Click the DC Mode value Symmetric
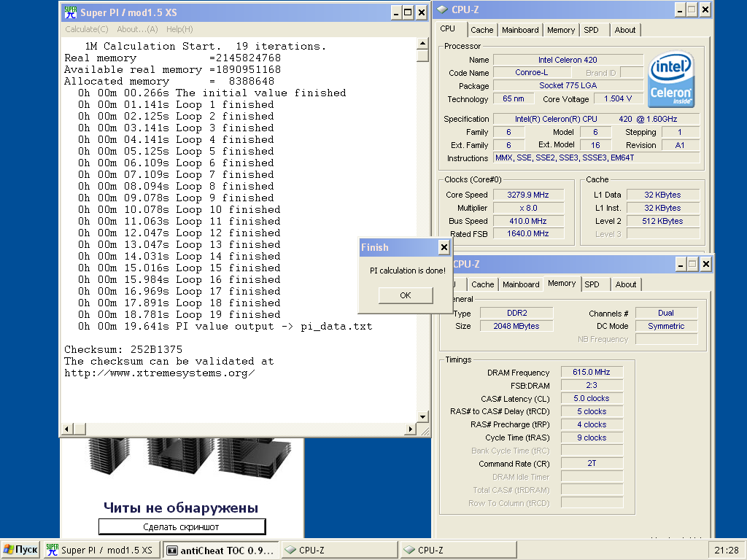This screenshot has height=560, width=747. [666, 326]
